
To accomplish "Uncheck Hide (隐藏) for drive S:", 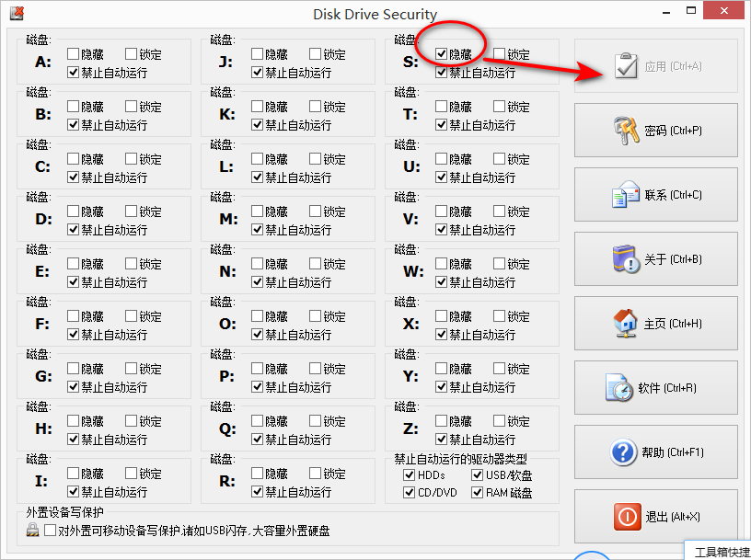I will [x=441, y=53].
